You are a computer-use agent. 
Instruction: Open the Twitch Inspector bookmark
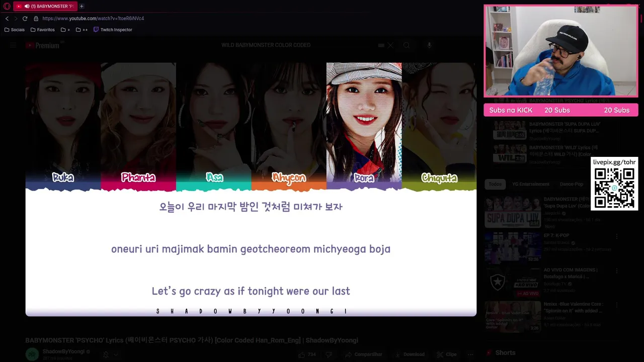(x=113, y=30)
